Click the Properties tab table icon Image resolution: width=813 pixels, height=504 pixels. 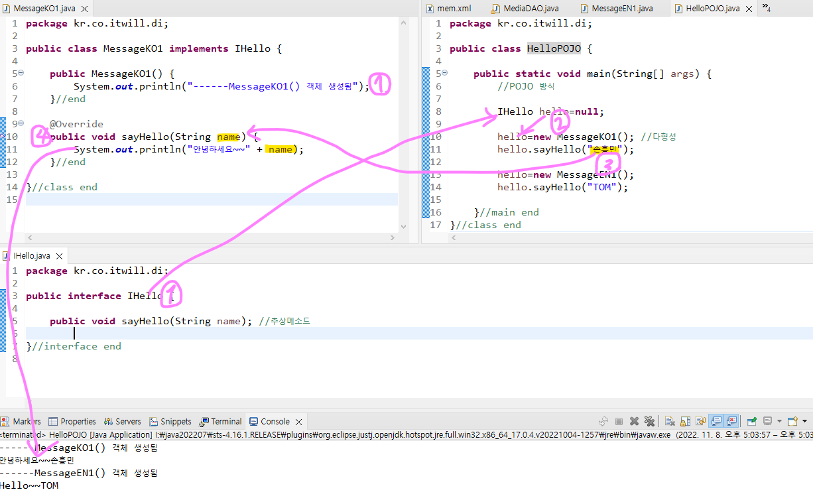(x=53, y=421)
